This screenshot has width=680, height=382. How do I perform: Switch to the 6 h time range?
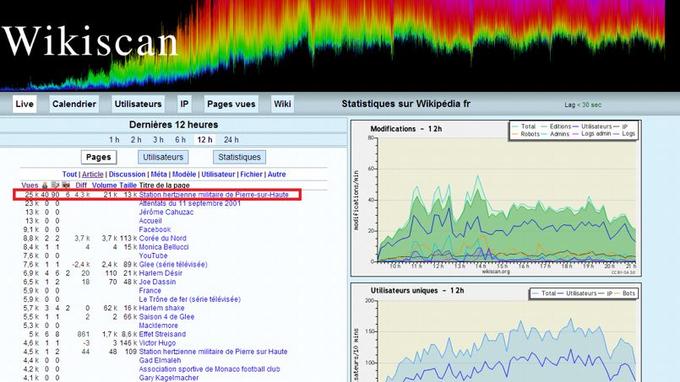(180, 140)
